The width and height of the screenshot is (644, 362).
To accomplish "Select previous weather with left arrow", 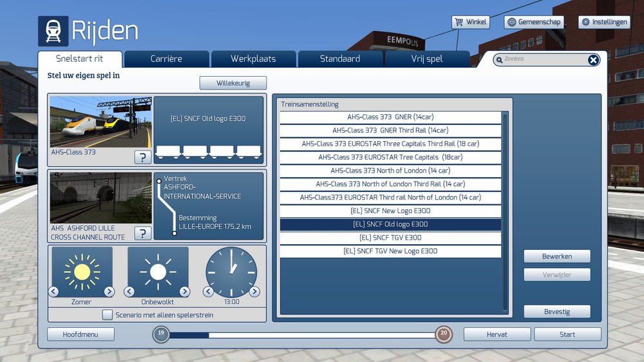I will (x=129, y=291).
